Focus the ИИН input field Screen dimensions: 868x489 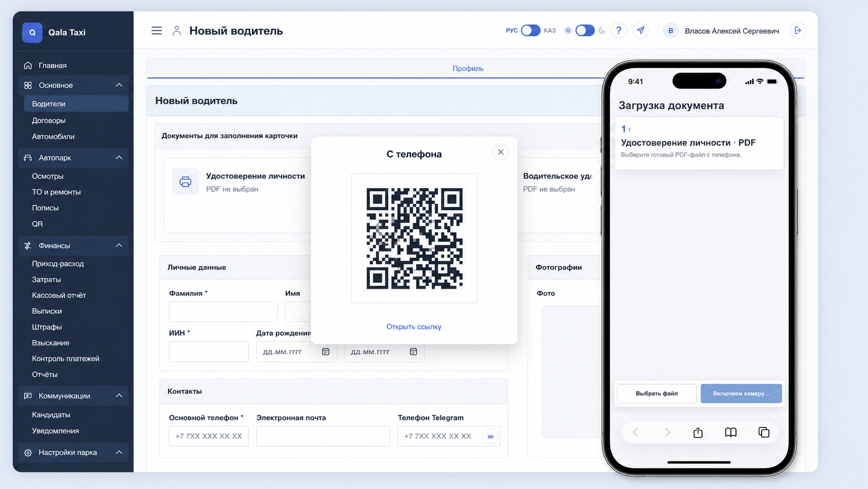click(209, 352)
